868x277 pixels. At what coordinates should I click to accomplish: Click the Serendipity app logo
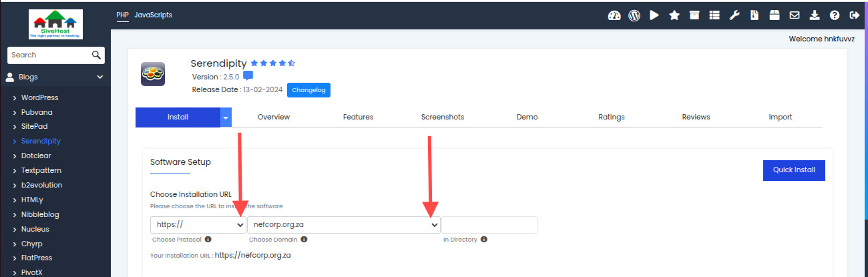(x=153, y=74)
